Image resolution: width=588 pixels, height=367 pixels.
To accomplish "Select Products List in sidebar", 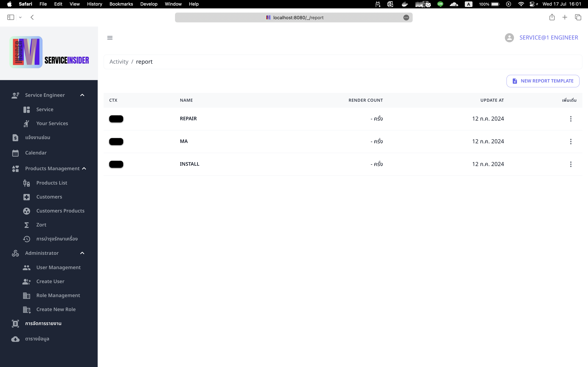I will [x=51, y=183].
